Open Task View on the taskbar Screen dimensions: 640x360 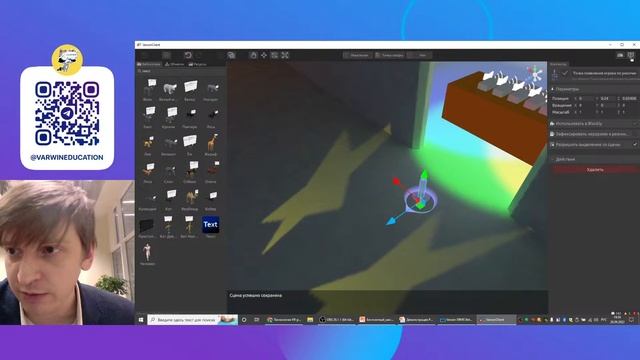pos(256,320)
